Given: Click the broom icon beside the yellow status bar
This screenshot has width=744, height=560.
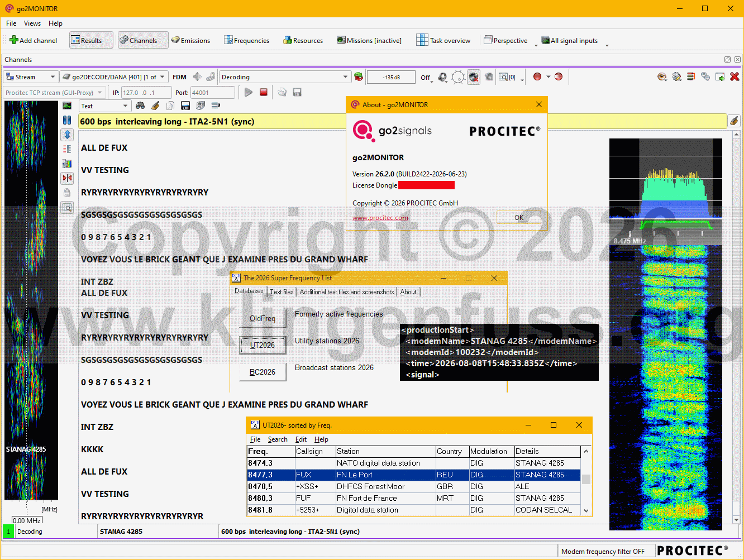Looking at the screenshot, I should click(x=734, y=121).
